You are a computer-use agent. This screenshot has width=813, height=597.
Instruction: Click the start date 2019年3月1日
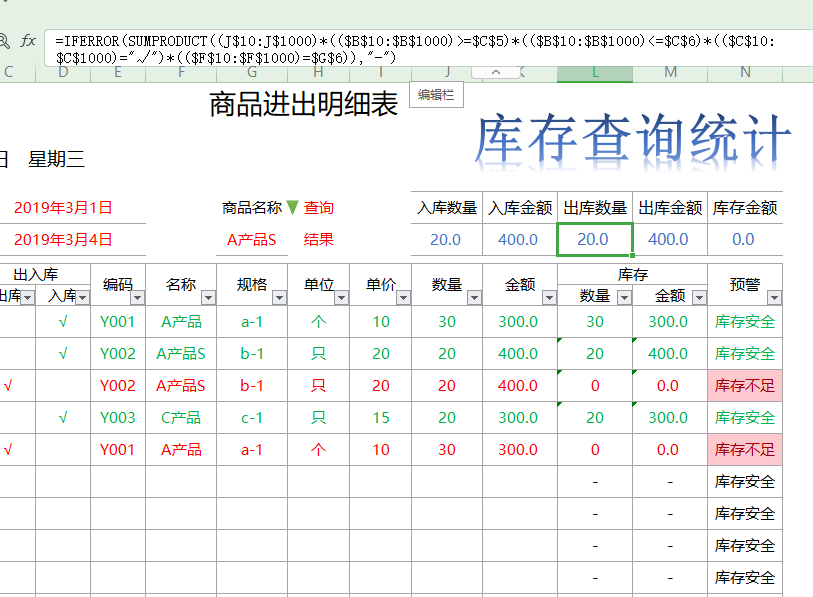click(63, 208)
